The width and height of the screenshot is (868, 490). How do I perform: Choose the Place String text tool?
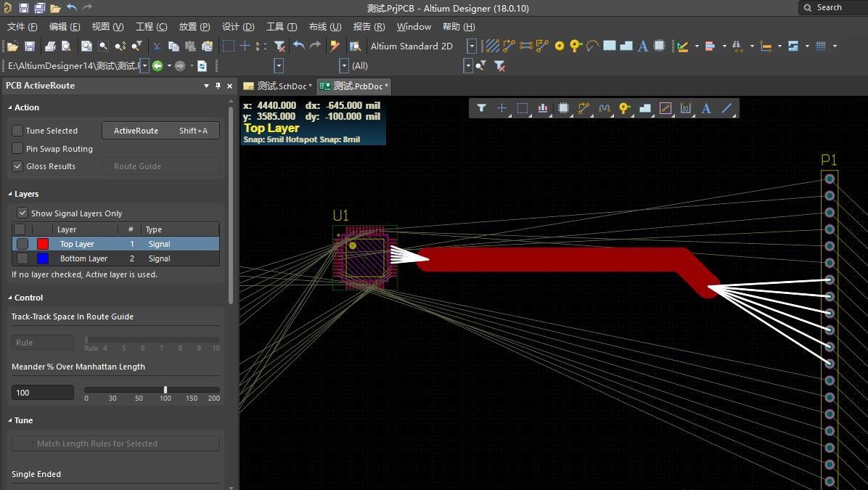[642, 46]
